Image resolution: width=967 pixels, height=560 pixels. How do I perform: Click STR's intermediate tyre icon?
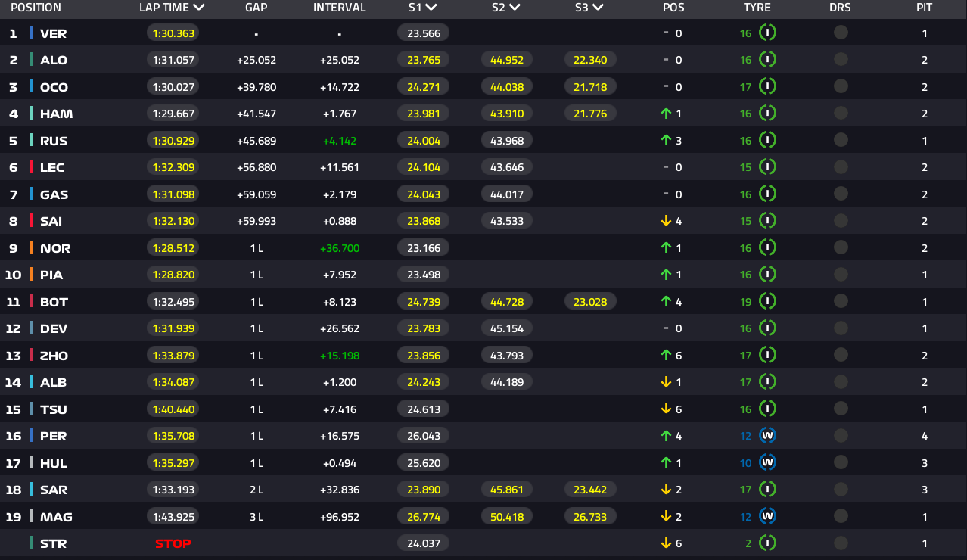coord(767,543)
